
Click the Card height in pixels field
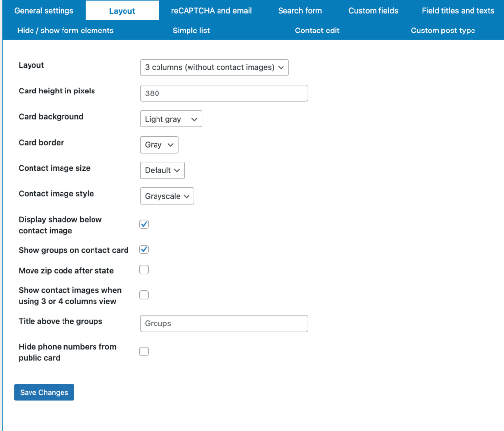[224, 93]
